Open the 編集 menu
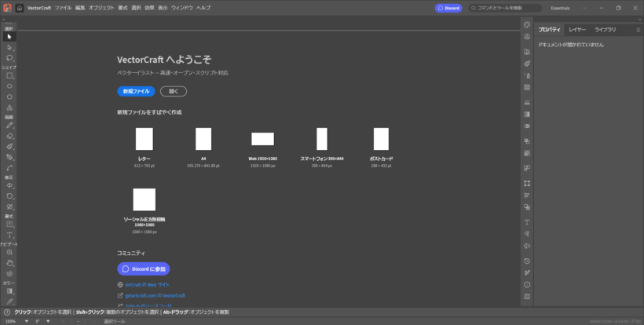The height and width of the screenshot is (325, 644). tap(80, 8)
